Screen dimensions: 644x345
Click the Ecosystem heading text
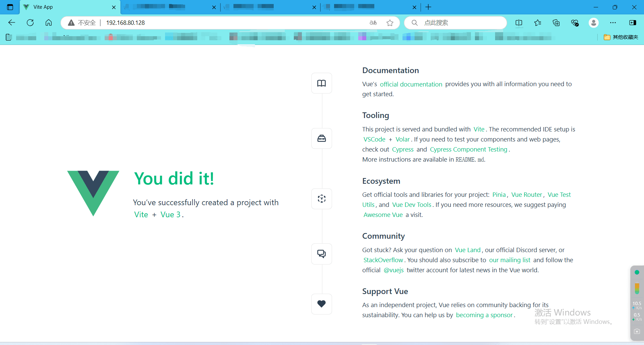[x=381, y=181]
